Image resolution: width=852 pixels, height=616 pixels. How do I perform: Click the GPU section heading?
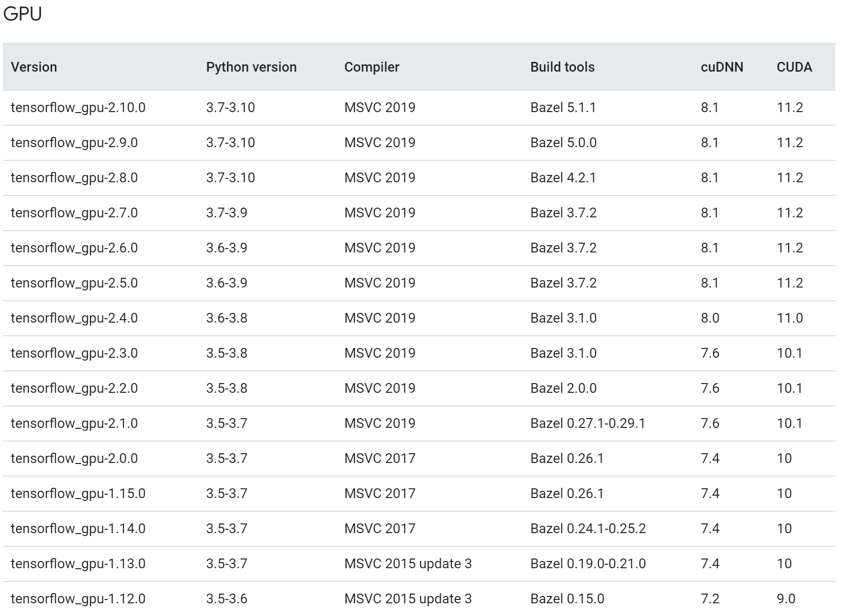coord(22,14)
